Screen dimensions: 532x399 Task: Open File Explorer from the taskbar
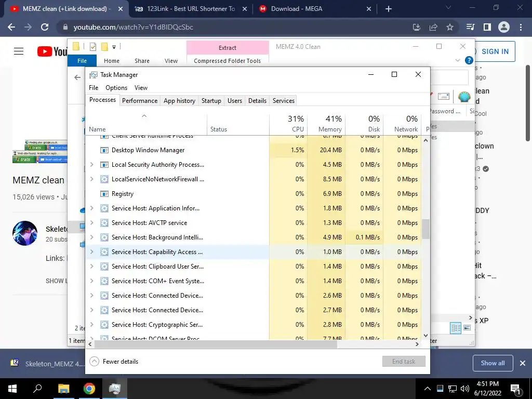tap(63, 389)
